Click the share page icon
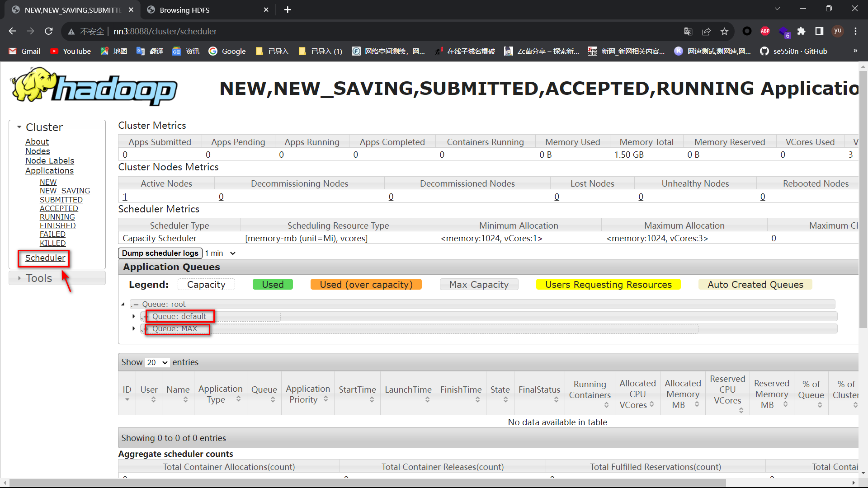Viewport: 868px width, 488px height. (706, 31)
